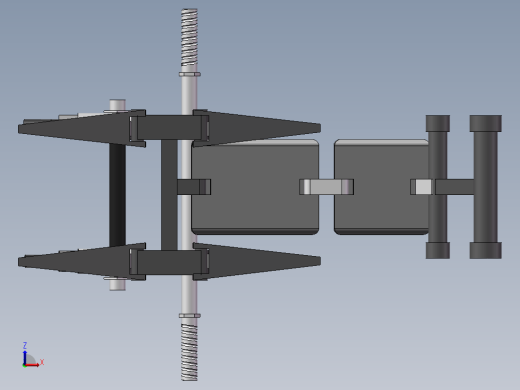Screen dimensions: 520x390
Task: Select the black vertical bar between left arms
Action: coord(117,195)
